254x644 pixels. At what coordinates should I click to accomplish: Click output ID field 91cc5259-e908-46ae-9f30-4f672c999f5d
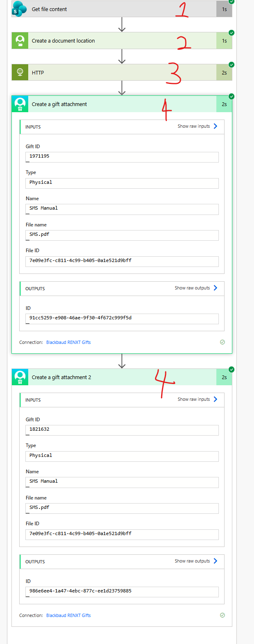tap(122, 319)
